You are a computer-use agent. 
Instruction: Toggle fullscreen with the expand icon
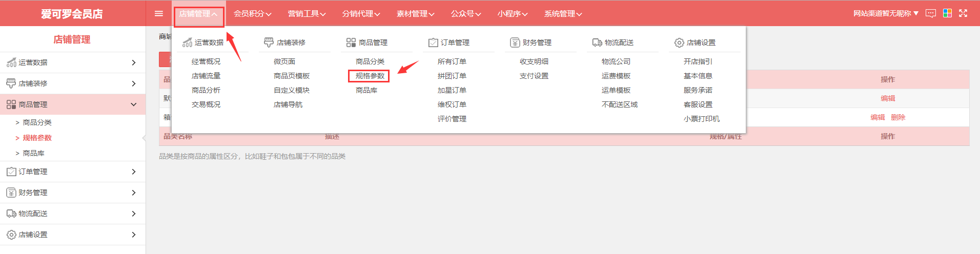(963, 13)
